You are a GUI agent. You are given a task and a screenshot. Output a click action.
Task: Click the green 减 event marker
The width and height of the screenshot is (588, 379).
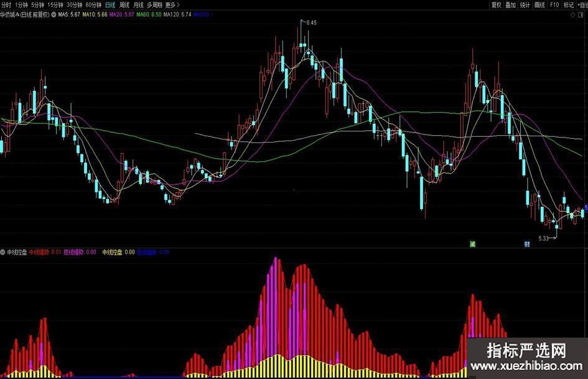(x=472, y=245)
